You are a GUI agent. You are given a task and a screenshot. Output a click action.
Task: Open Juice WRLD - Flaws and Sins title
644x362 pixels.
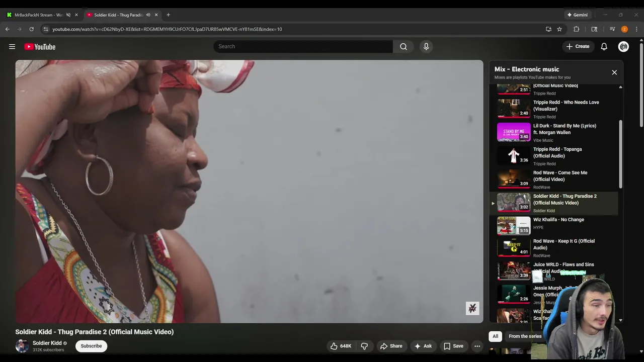point(563,267)
